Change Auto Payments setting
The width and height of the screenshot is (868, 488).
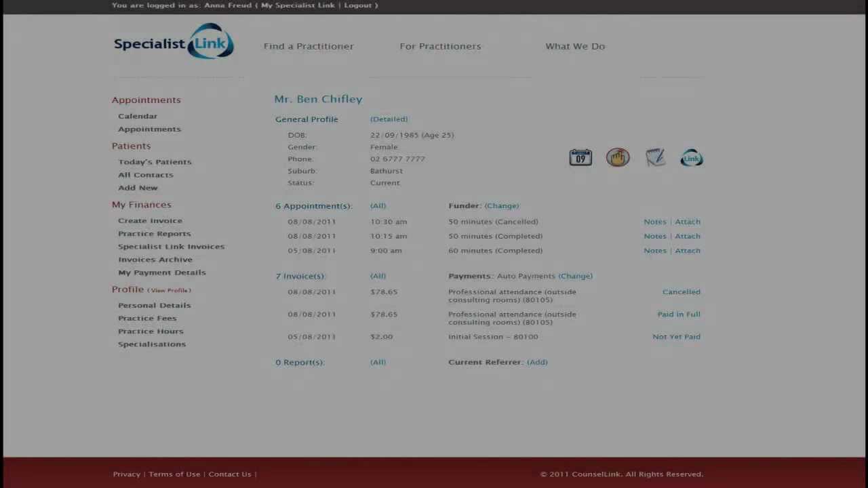tap(576, 277)
